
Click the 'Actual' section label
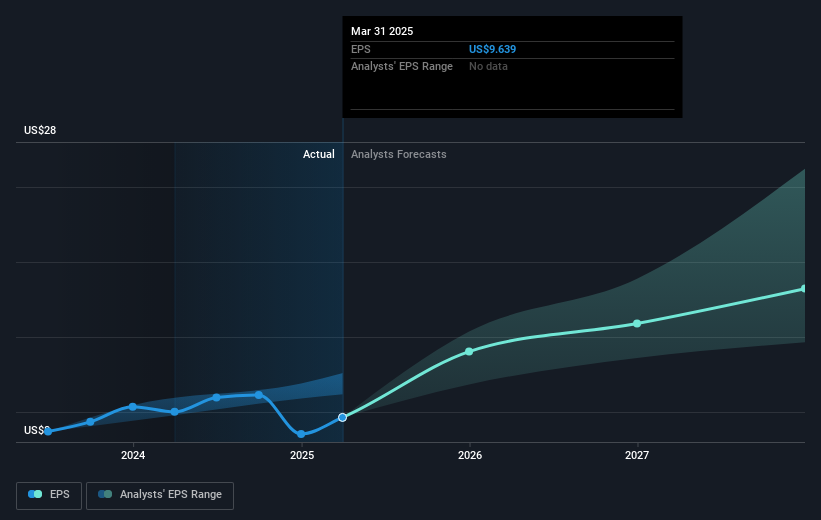click(x=318, y=154)
